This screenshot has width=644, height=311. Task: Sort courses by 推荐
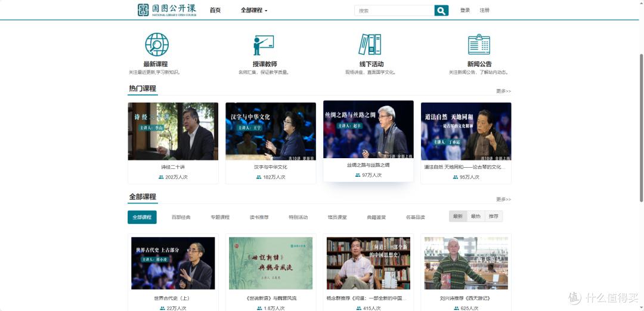(494, 216)
